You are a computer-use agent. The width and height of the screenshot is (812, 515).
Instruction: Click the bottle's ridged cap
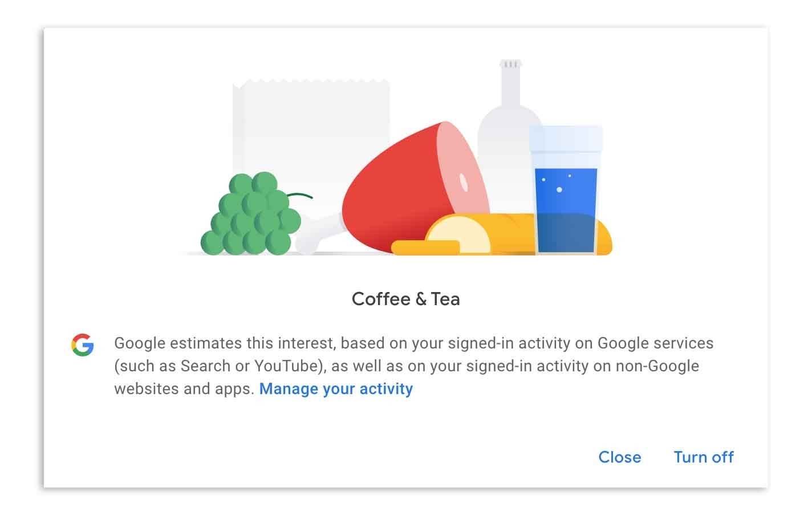[510, 64]
